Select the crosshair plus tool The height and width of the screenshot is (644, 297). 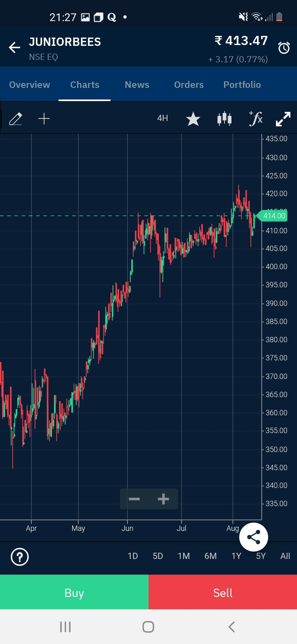pos(44,119)
